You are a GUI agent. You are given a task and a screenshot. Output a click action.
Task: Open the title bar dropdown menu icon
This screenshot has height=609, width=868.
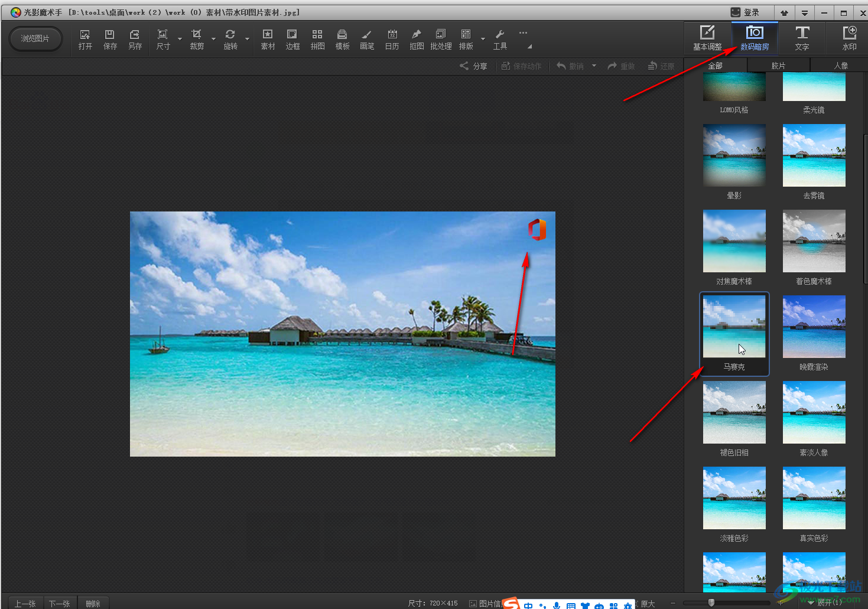click(805, 12)
